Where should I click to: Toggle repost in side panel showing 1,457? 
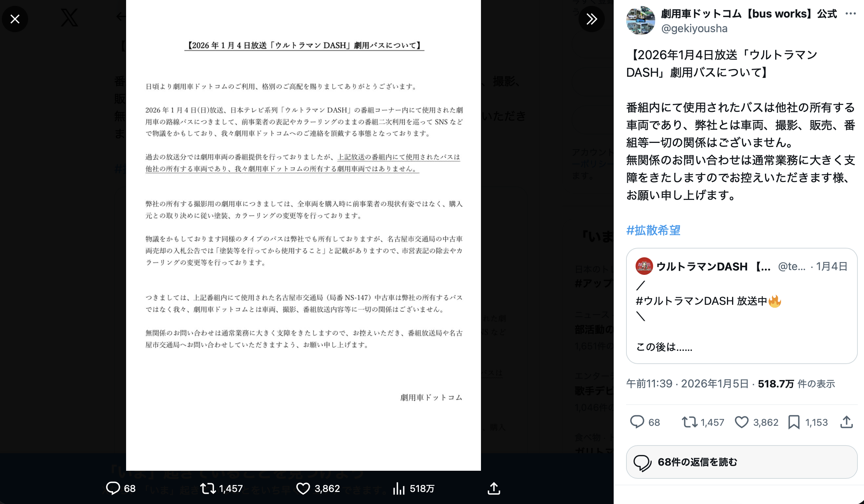coord(690,422)
